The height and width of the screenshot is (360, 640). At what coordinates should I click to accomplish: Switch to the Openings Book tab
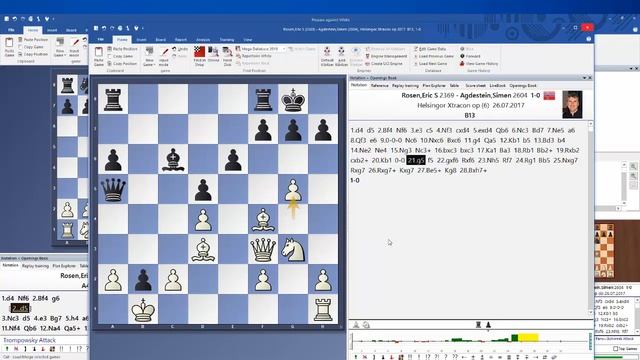(x=523, y=86)
